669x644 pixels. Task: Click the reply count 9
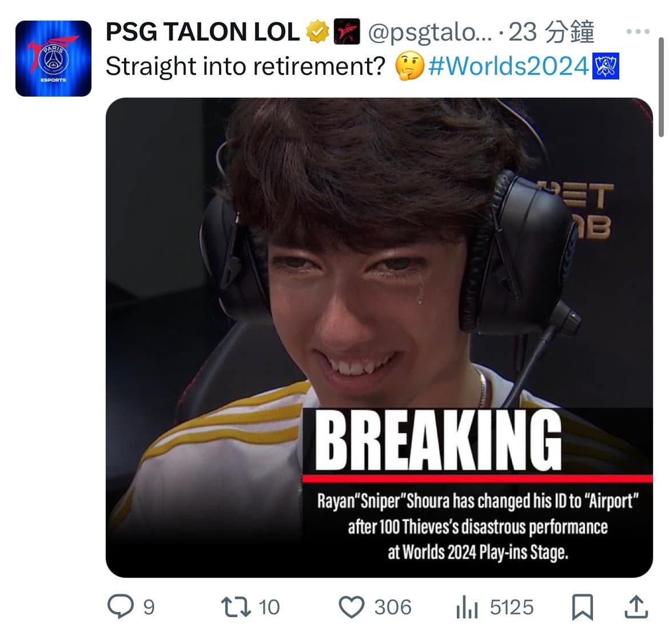pos(149,607)
